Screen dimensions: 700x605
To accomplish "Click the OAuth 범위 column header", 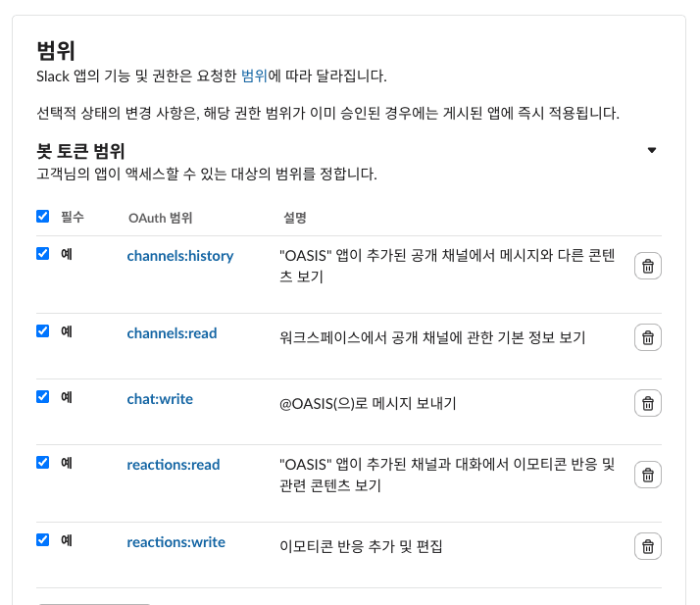I will coord(160,218).
